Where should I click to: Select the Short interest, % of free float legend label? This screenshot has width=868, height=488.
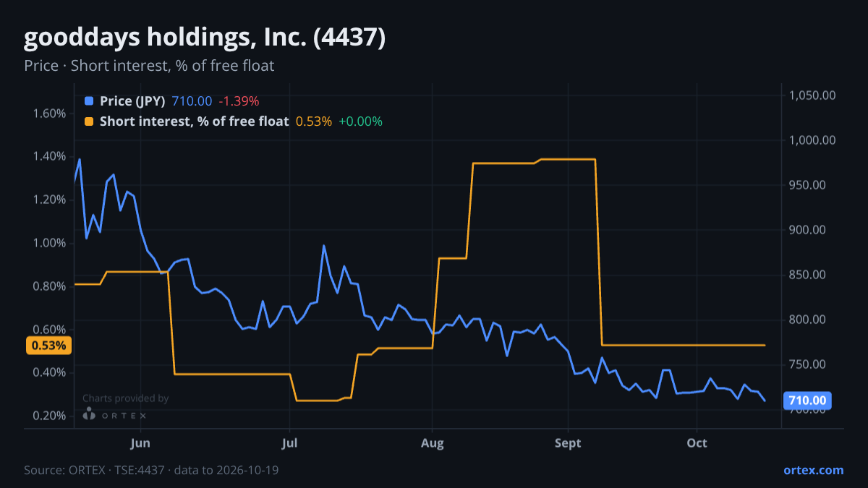pos(194,121)
